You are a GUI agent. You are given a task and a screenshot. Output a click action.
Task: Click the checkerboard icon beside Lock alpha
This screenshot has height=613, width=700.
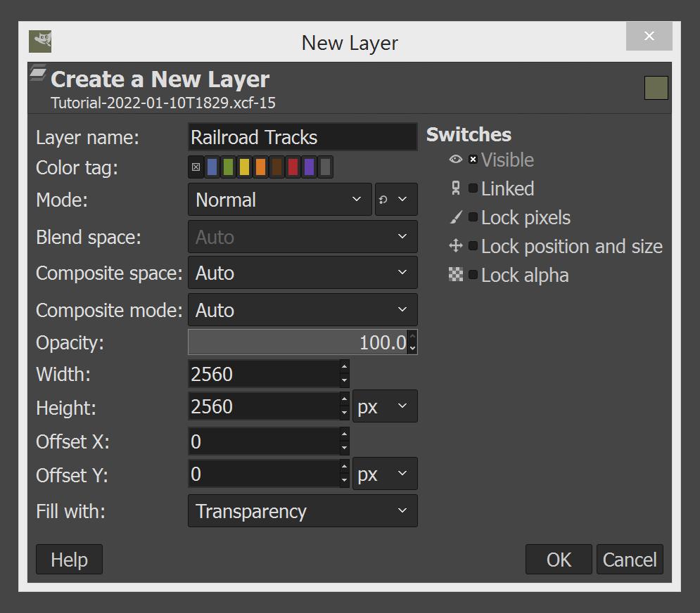[455, 274]
